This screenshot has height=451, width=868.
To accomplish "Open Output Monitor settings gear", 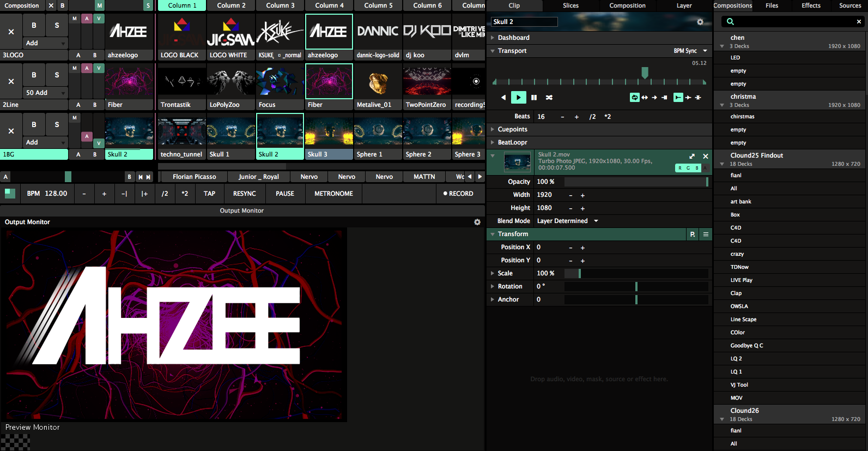I will (477, 222).
